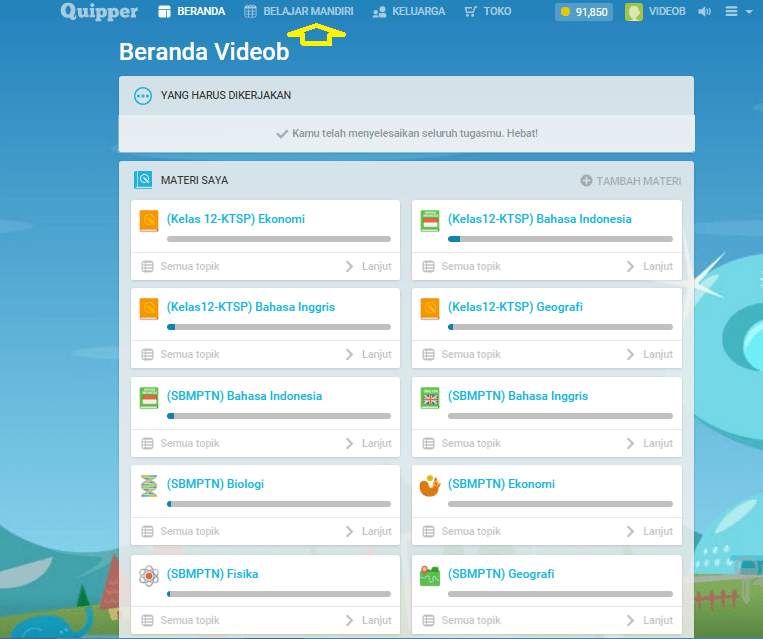Viewport: 763px width, 639px height.
Task: Click the DNA helix Biologi icon
Action: [149, 486]
